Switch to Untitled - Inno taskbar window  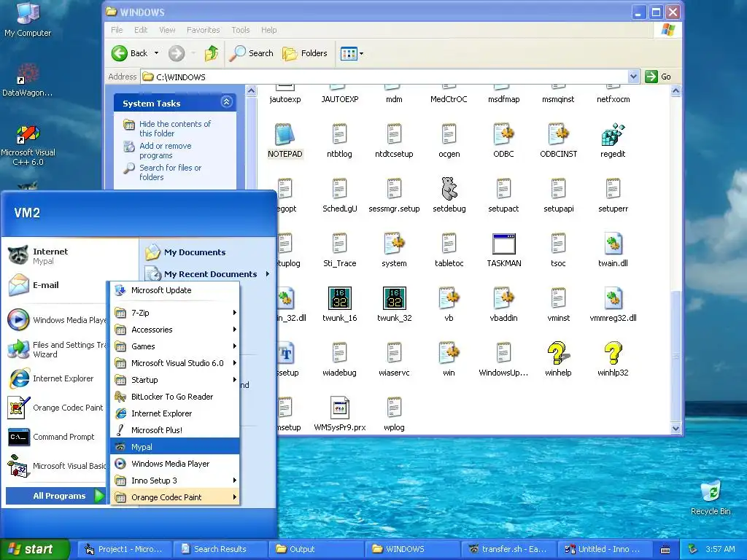(x=604, y=550)
